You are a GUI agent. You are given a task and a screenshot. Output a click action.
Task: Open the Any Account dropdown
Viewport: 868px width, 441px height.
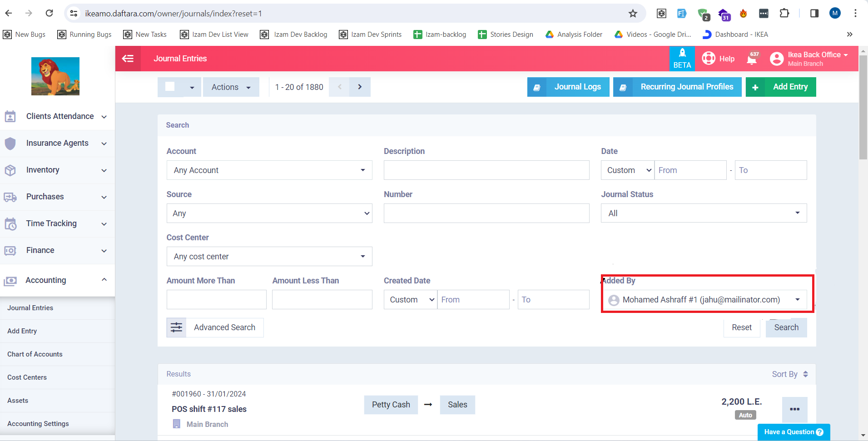coord(269,170)
